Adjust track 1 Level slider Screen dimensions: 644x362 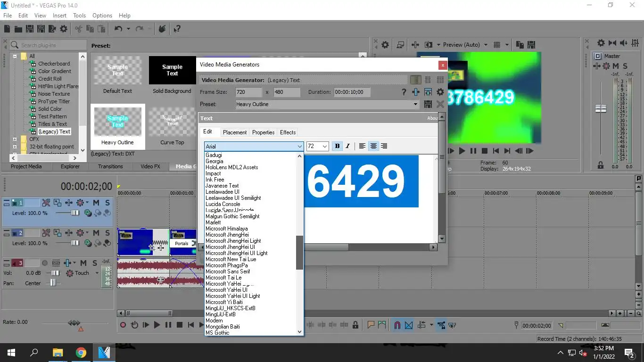coord(75,213)
